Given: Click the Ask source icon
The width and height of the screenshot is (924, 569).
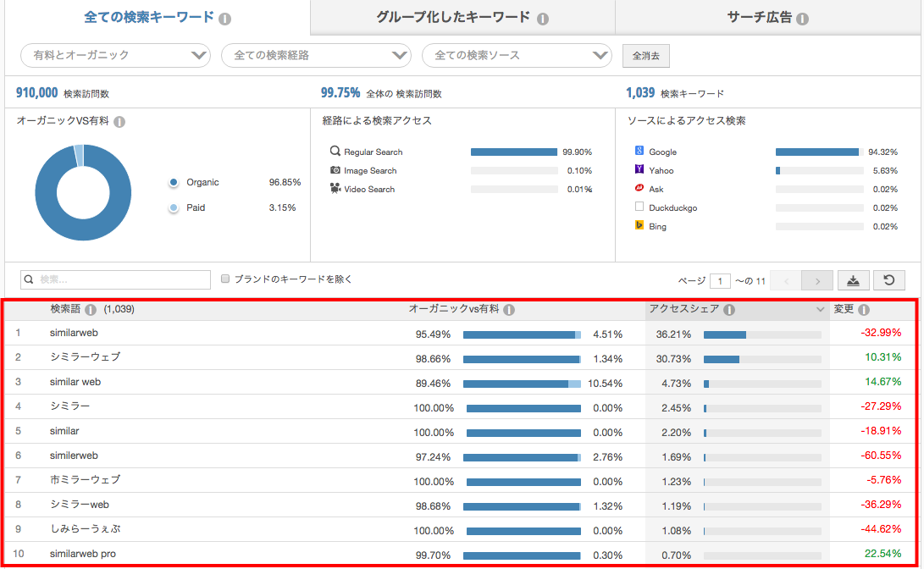Looking at the screenshot, I should click(x=639, y=188).
